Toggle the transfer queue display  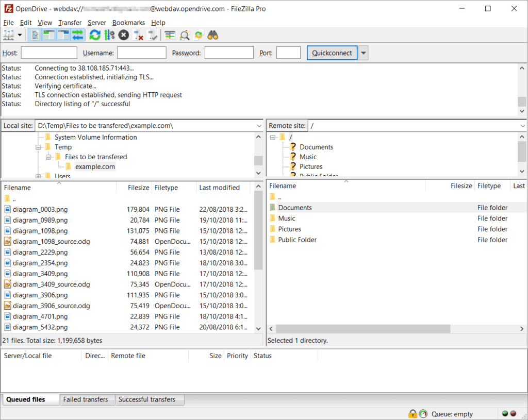coord(78,35)
